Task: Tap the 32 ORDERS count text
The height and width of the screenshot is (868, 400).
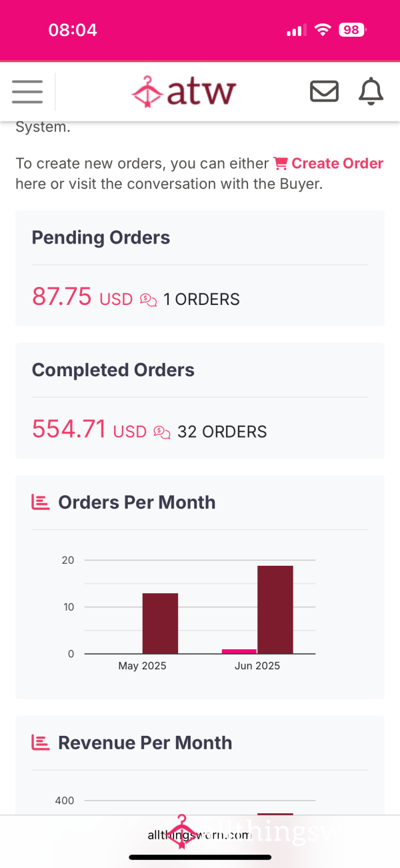Action: (222, 432)
